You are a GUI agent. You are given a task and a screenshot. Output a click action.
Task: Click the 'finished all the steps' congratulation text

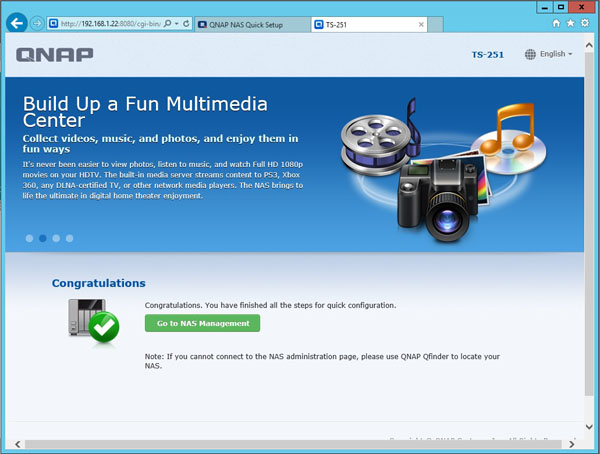(270, 305)
